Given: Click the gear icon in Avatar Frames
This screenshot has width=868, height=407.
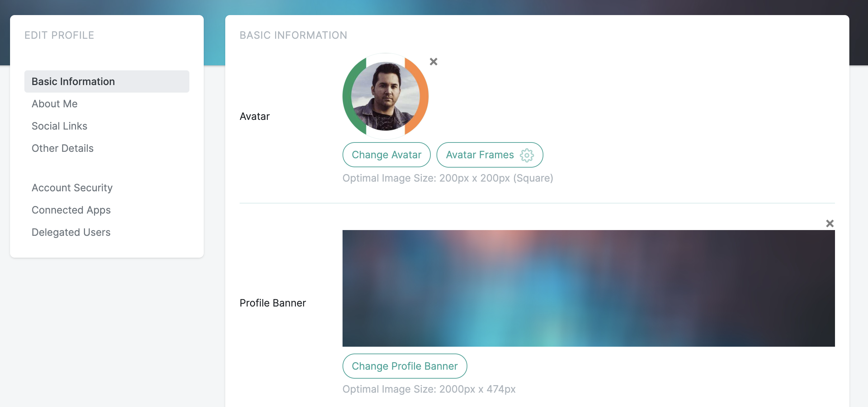Looking at the screenshot, I should point(527,155).
